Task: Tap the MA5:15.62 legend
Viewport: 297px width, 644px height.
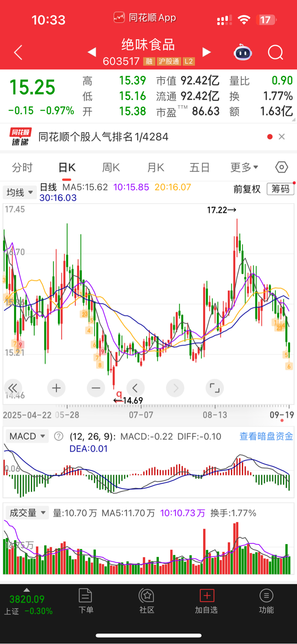Action: pyautogui.click(x=85, y=187)
